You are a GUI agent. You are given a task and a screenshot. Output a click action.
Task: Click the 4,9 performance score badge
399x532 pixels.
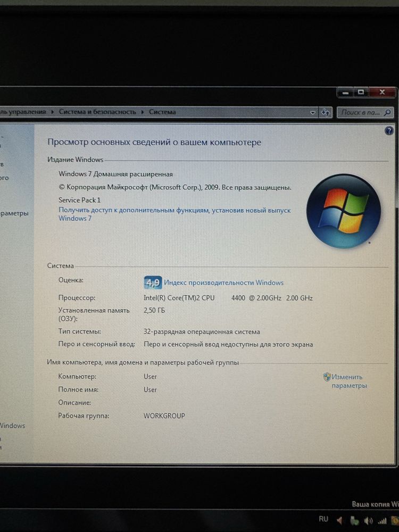click(x=153, y=282)
